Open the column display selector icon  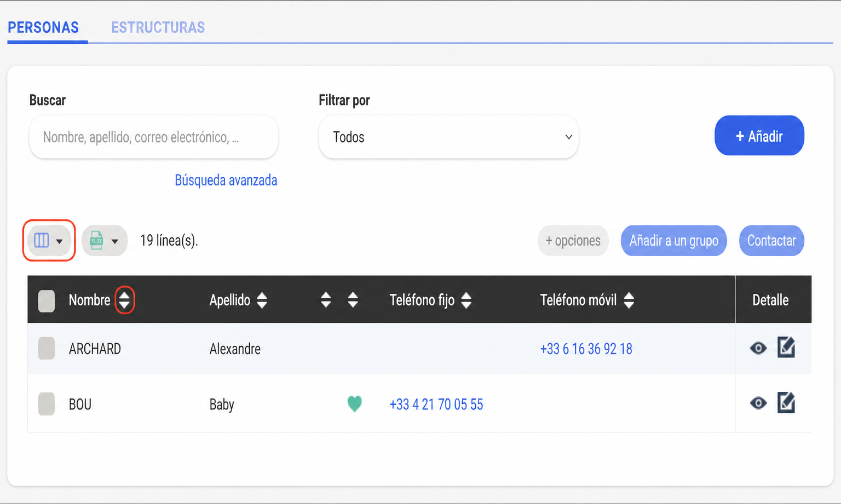(49, 240)
